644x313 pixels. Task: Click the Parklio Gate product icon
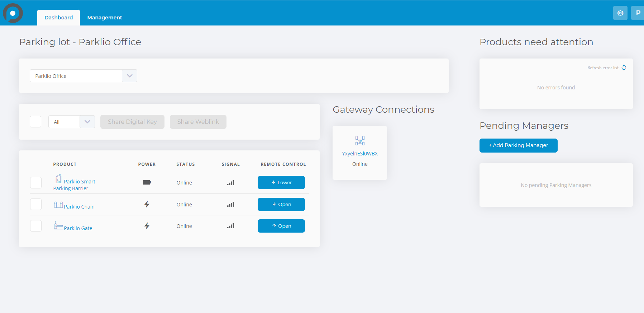coord(58,226)
